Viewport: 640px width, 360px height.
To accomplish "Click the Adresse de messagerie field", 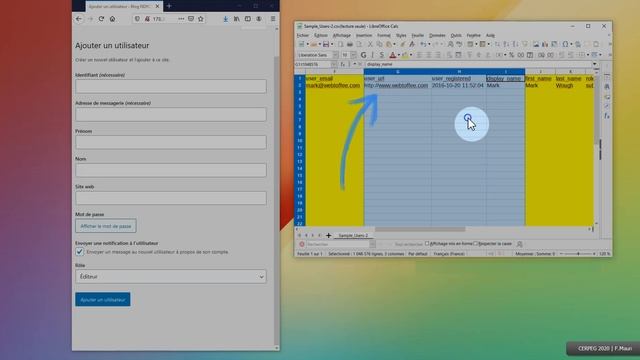I will (171, 114).
